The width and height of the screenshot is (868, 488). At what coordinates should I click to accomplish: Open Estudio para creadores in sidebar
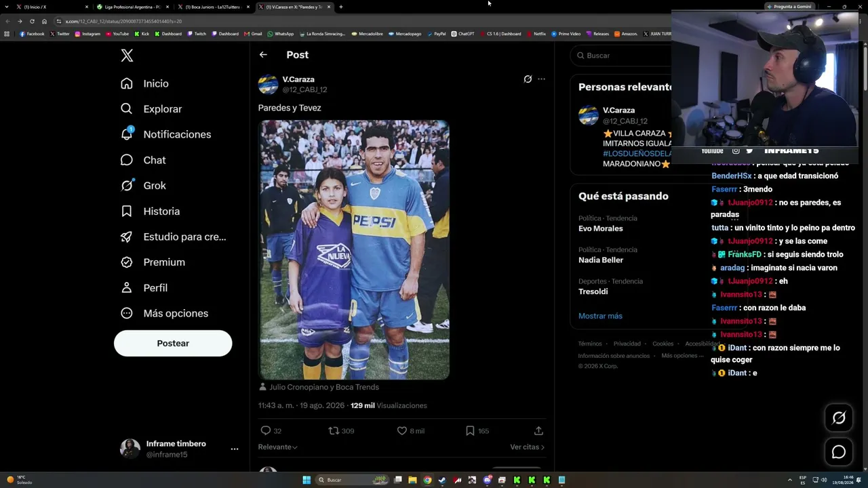tap(173, 237)
